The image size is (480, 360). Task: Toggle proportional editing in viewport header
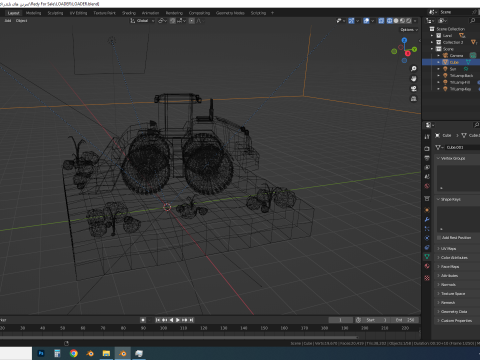(x=192, y=21)
